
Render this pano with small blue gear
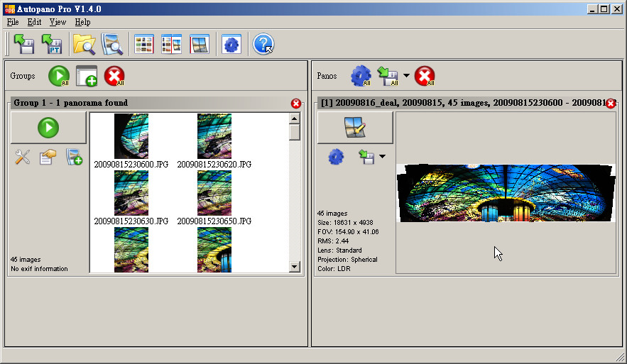coord(336,157)
